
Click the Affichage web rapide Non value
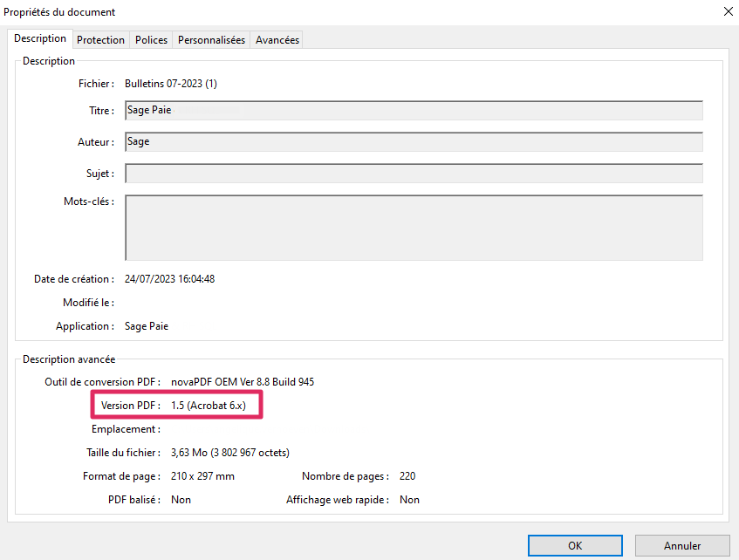point(409,500)
